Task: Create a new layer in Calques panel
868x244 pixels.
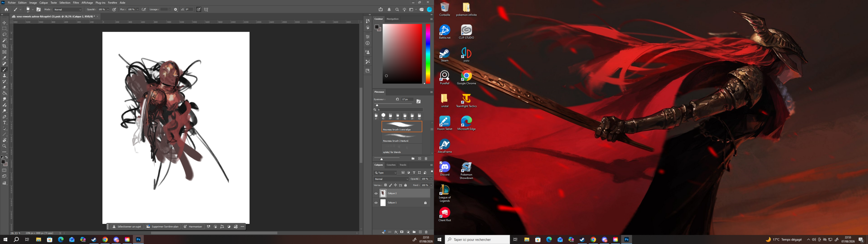Action: click(x=420, y=232)
